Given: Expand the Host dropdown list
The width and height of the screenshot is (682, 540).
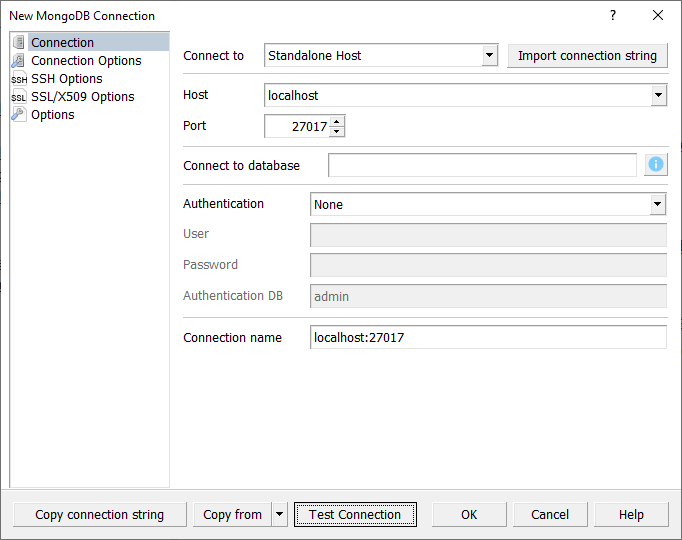Looking at the screenshot, I should (658, 96).
